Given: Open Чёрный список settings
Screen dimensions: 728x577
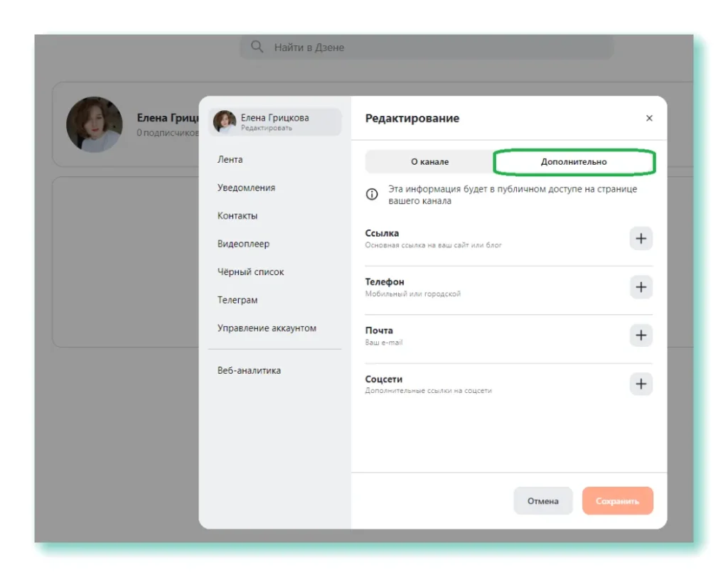Looking at the screenshot, I should [250, 272].
